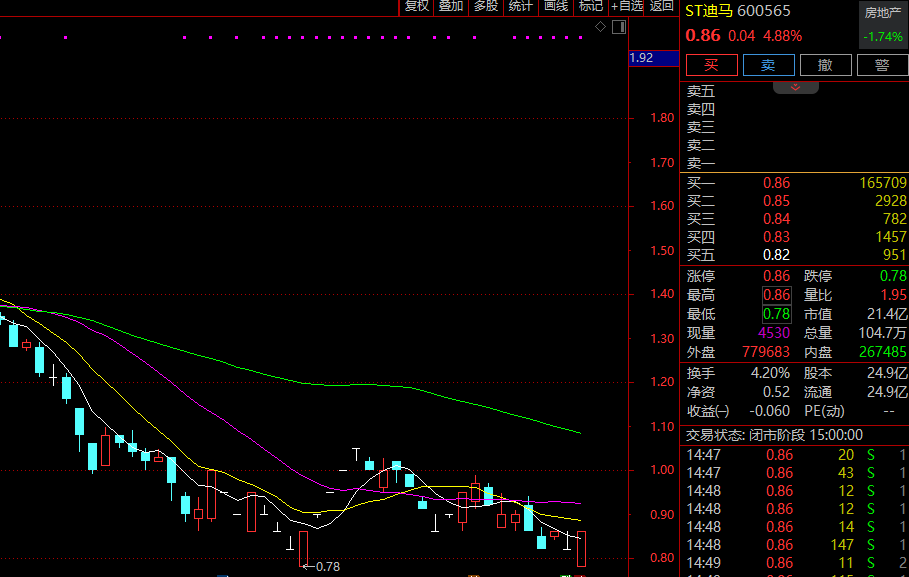Click the 返回 back button
Image resolution: width=909 pixels, height=577 pixels.
click(662, 6)
